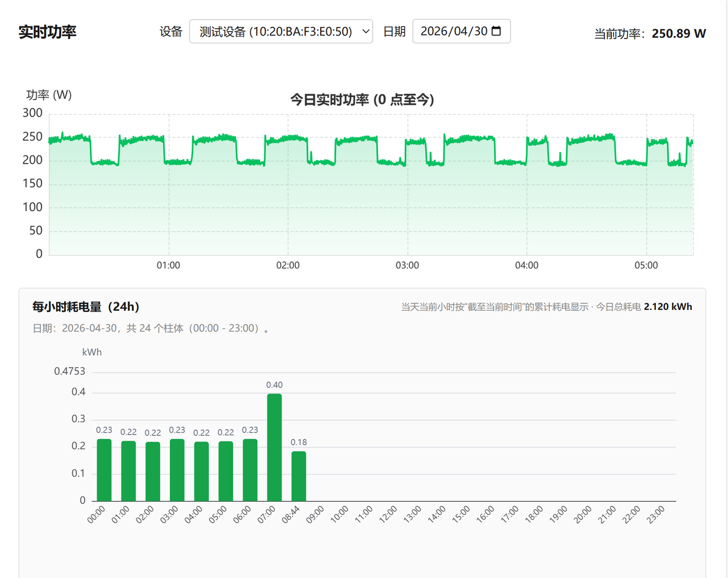Click the 03:00 bar labeled 0.23
This screenshot has height=578, width=728.
177,470
